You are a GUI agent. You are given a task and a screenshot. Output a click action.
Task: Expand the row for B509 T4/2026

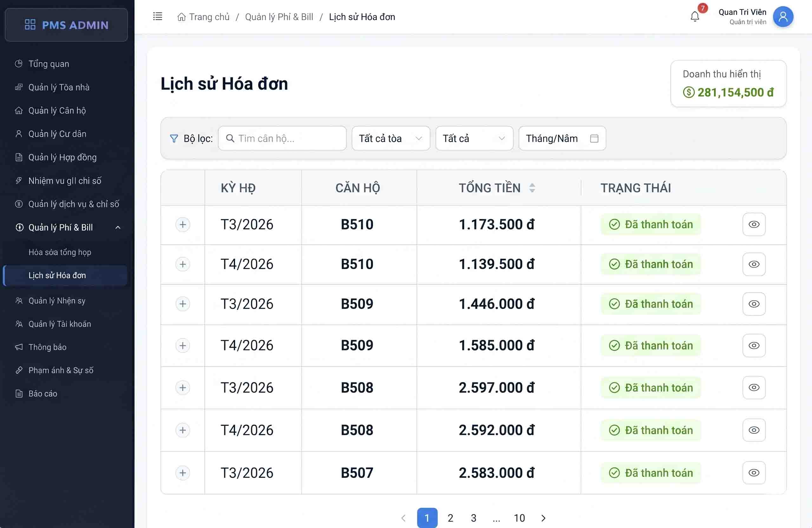pos(182,346)
